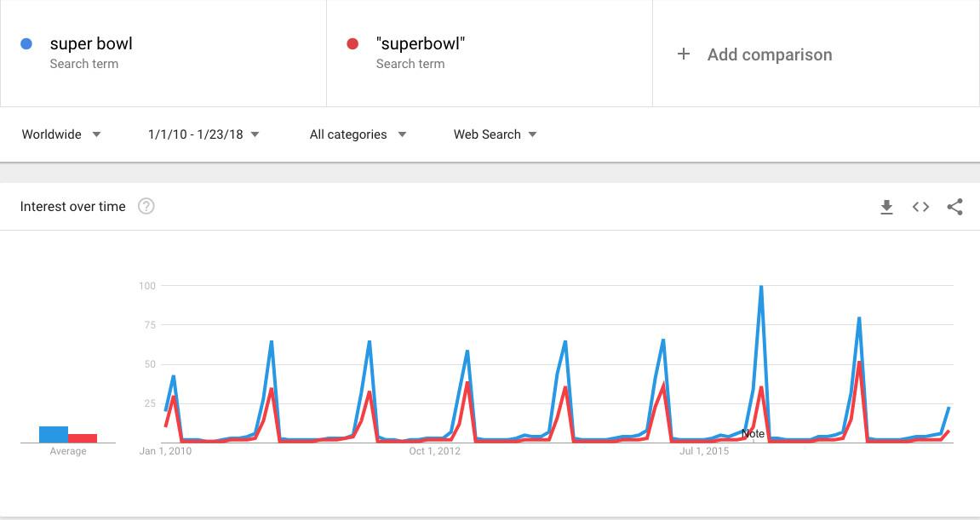This screenshot has height=520, width=980.
Task: Click the Add comparison text
Action: click(770, 54)
